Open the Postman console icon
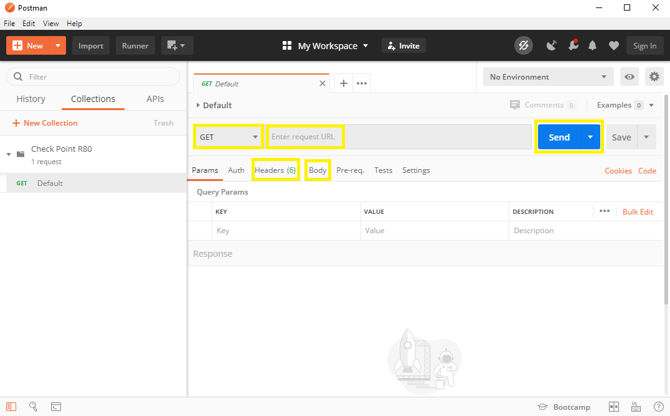Viewport: 670px width, 416px height. click(56, 407)
